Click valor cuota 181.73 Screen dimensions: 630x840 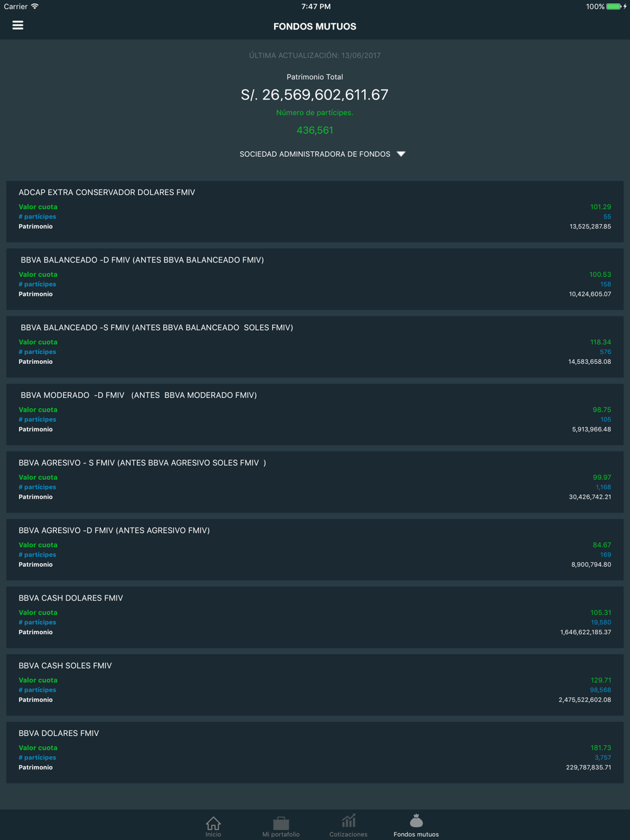click(x=600, y=748)
